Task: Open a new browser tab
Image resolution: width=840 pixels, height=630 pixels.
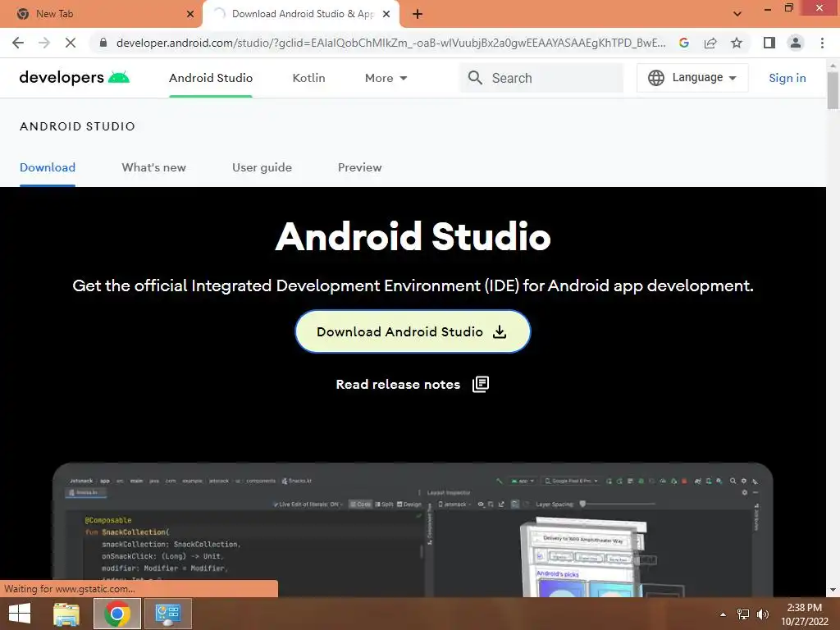Action: pyautogui.click(x=418, y=14)
